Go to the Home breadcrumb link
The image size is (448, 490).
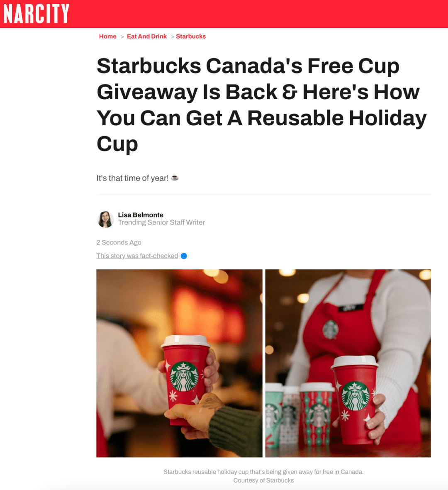point(108,36)
